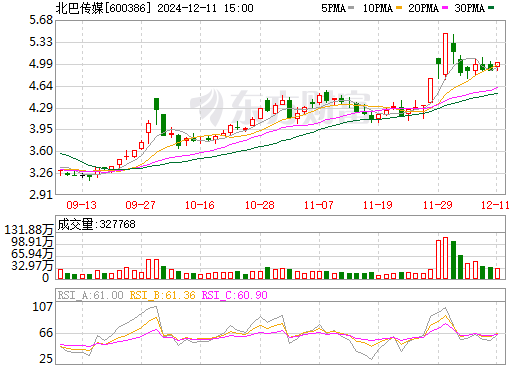Screen dimensions: 520x365
Task: Click the tallest red volume bar
Action: (445, 258)
